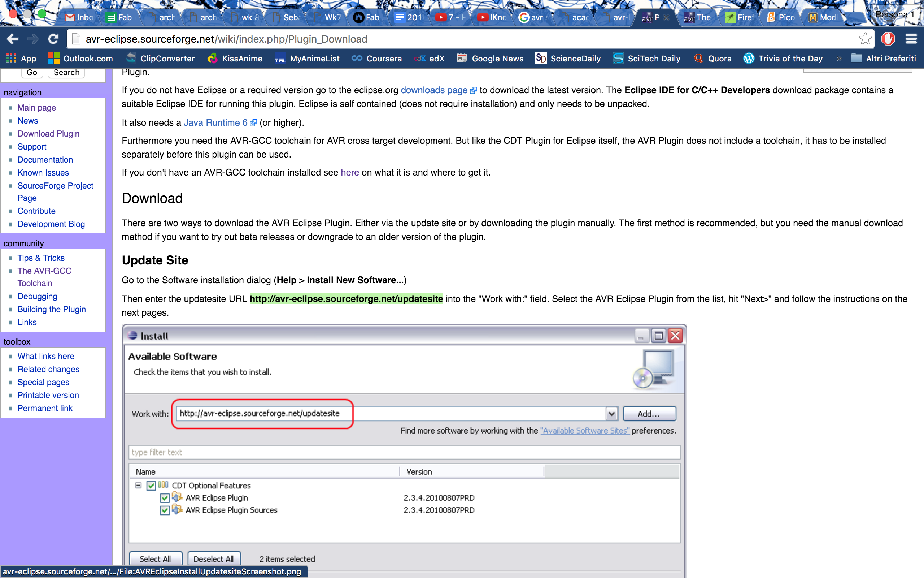Screen dimensions: 924x578
Task: Switch to the Firef tab
Action: (x=740, y=18)
